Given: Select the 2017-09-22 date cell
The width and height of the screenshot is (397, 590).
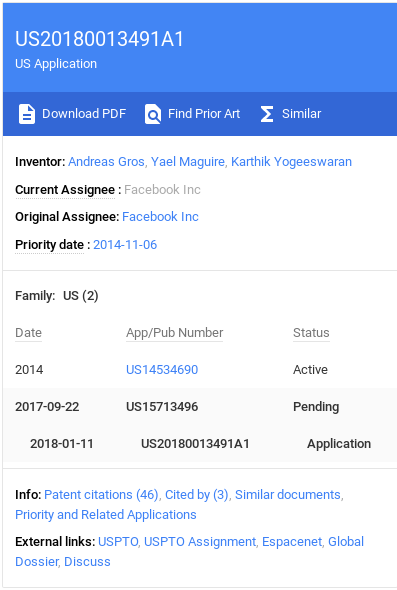Looking at the screenshot, I should 47,407.
